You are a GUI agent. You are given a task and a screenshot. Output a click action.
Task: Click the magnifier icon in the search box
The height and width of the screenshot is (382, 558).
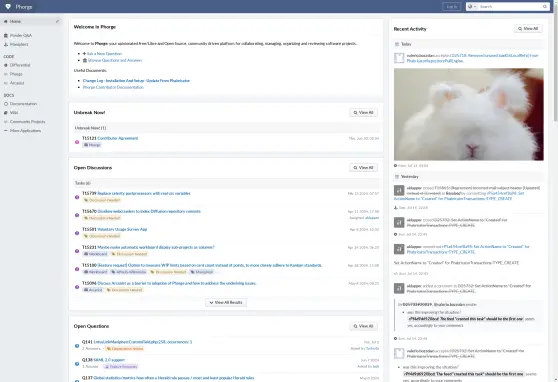click(544, 6)
